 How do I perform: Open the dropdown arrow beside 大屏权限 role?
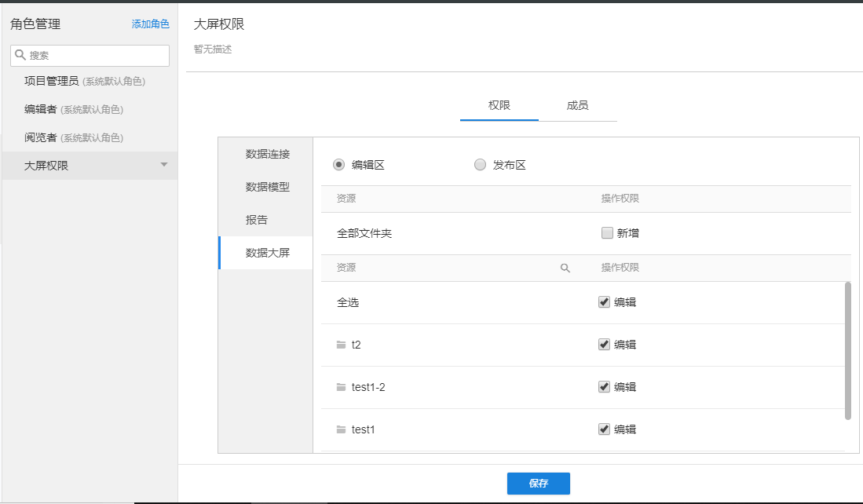164,165
